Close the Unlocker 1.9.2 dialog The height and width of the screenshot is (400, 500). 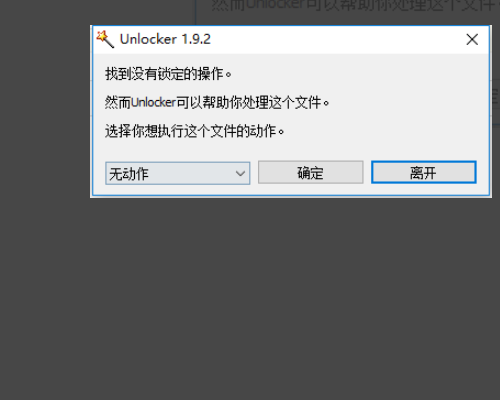[472, 39]
